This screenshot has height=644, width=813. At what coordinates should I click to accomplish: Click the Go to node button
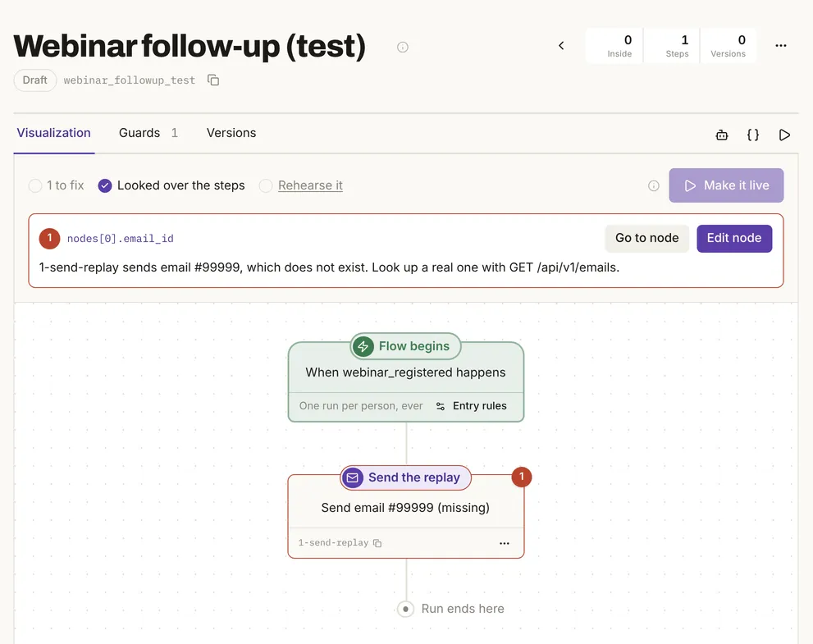click(x=646, y=238)
